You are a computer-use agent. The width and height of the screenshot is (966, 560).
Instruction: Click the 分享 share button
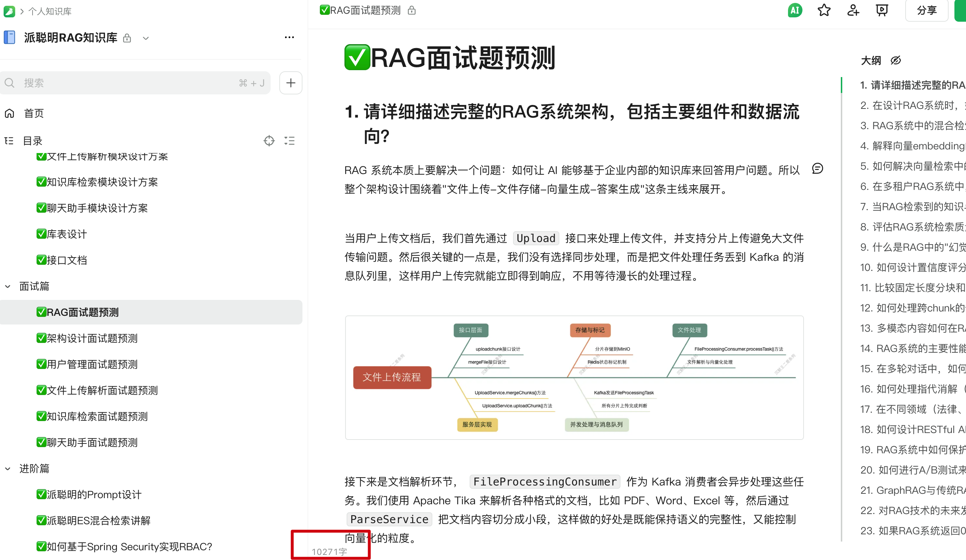point(927,10)
